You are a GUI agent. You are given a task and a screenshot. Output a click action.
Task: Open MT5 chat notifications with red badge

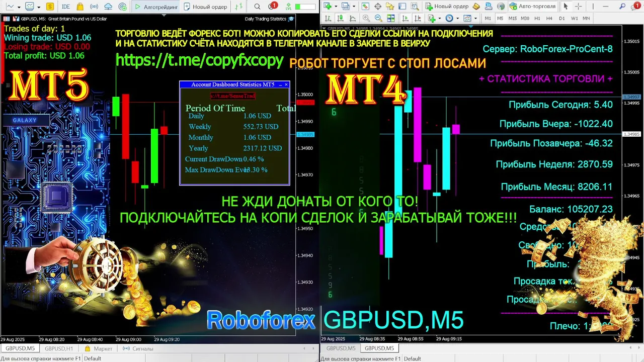(272, 6)
